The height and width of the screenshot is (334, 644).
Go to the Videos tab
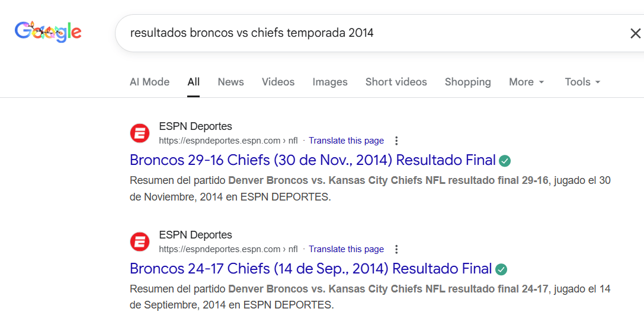click(278, 82)
